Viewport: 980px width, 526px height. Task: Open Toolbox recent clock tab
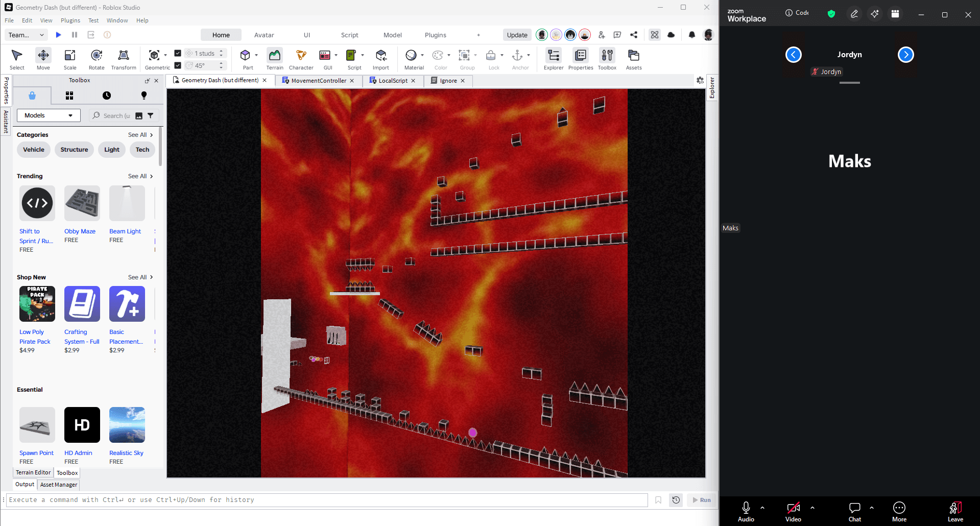click(107, 95)
